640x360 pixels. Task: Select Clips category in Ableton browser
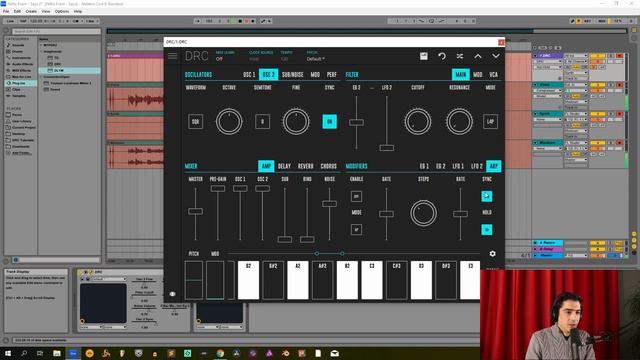click(x=16, y=89)
